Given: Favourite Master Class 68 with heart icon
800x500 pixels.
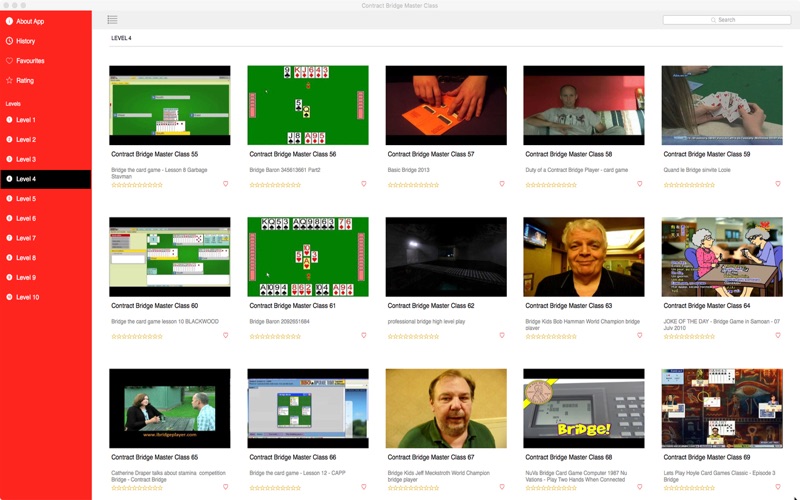Looking at the screenshot, I should [640, 487].
